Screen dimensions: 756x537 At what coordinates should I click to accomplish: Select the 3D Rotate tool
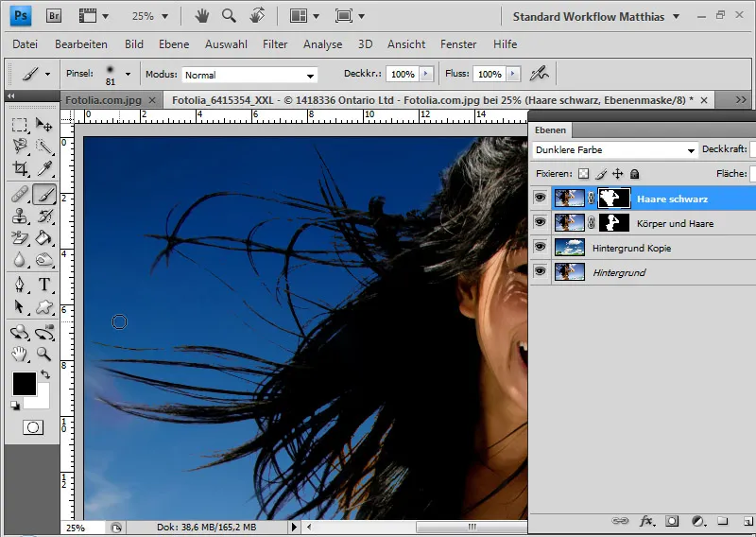click(19, 333)
